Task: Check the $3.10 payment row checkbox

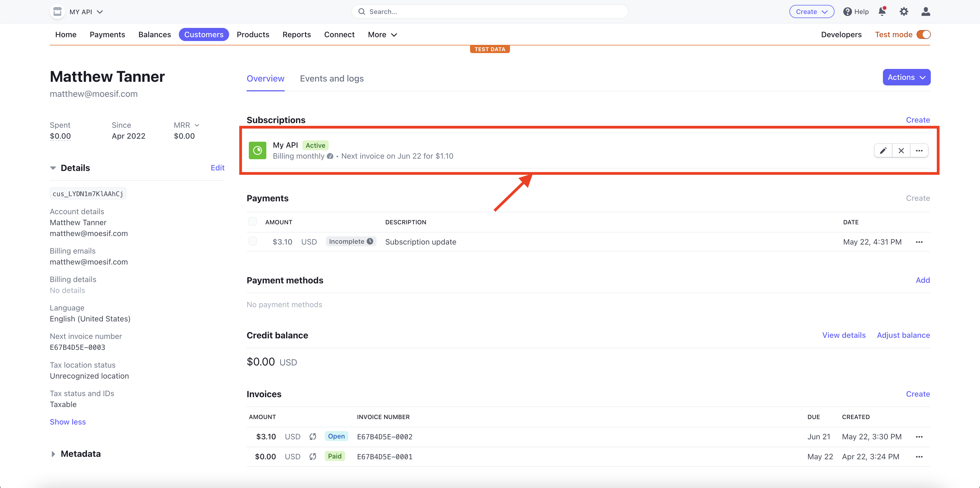Action: pyautogui.click(x=253, y=240)
